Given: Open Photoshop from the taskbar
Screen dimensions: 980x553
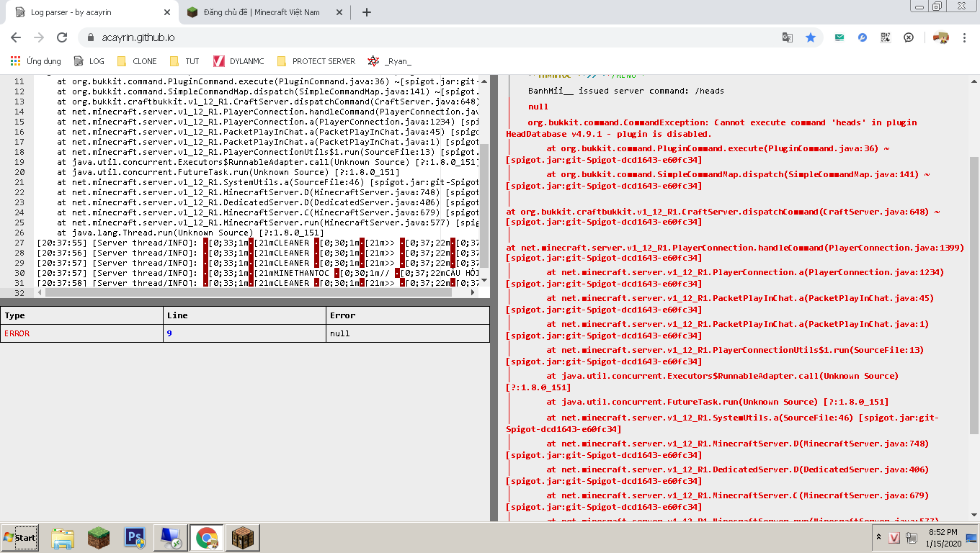Looking at the screenshot, I should 135,538.
